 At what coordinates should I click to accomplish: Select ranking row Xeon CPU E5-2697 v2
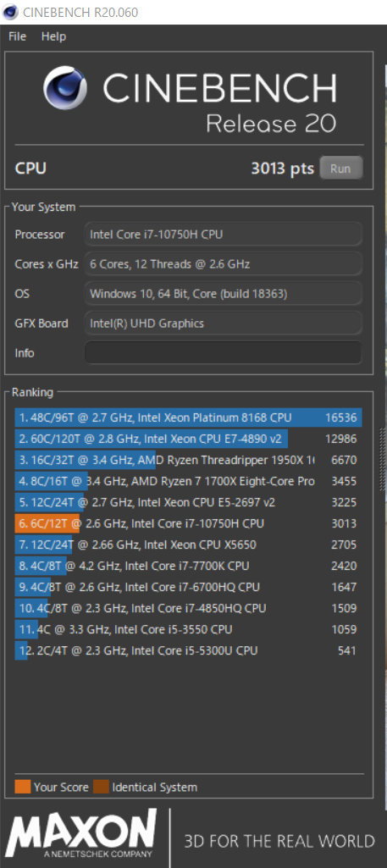coord(188,502)
